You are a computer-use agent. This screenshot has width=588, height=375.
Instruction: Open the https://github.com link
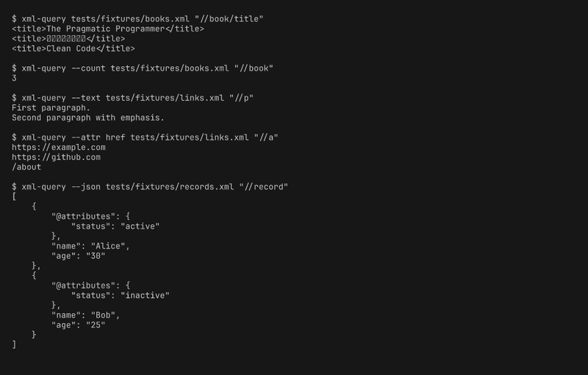[57, 157]
